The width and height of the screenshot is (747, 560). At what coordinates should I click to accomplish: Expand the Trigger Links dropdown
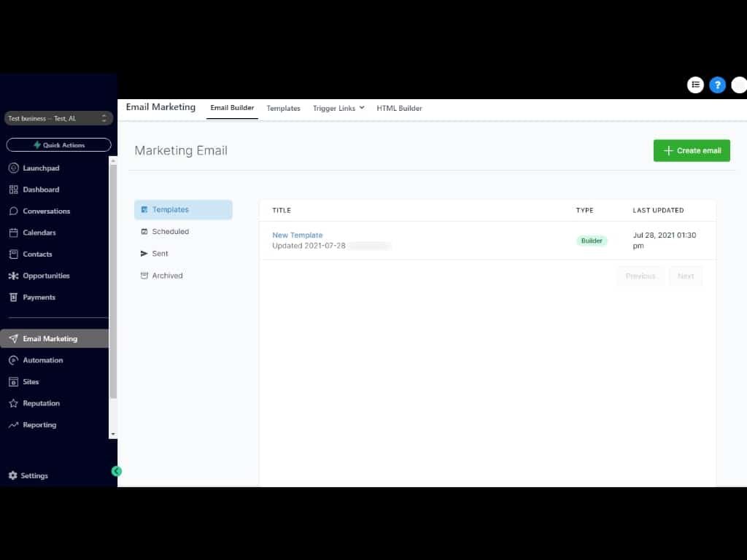click(338, 108)
